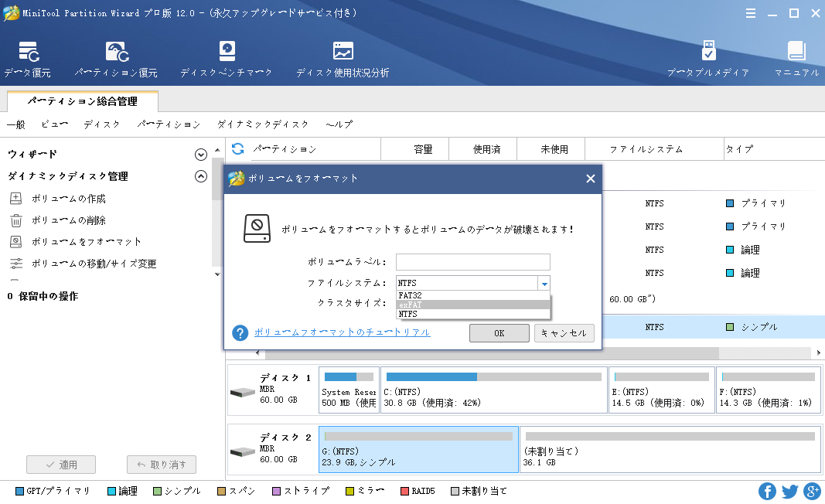Open the パーティション復元 tool
Viewport: 825px width, 504px height.
(116, 60)
